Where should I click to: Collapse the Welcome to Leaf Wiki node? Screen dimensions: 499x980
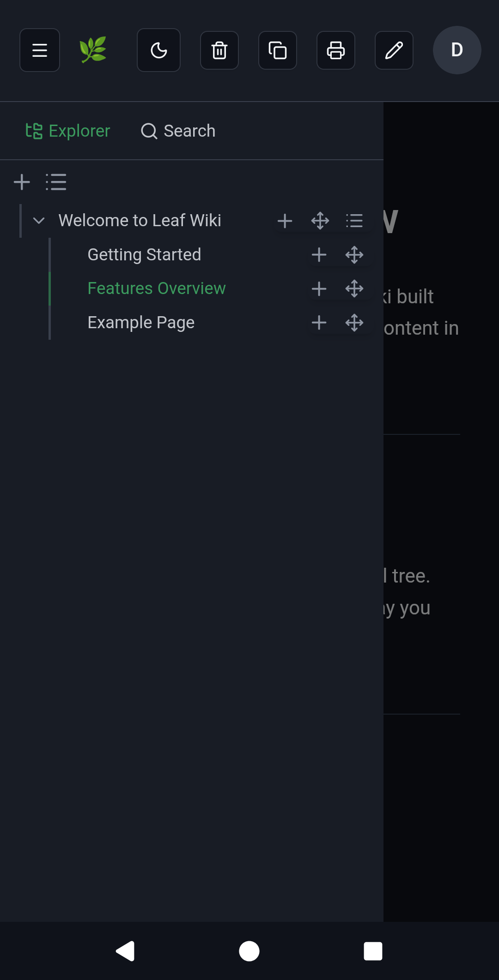(x=39, y=221)
